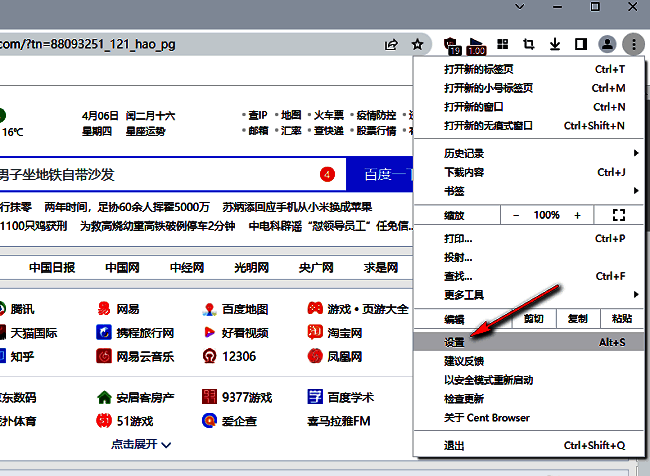Image resolution: width=650 pixels, height=476 pixels.
Task: Bookmark this page with the star icon
Action: point(417,44)
